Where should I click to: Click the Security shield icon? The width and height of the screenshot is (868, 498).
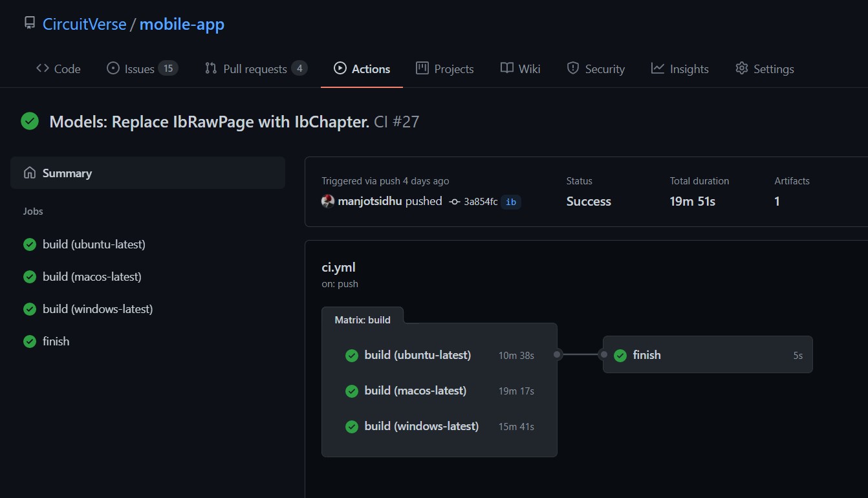point(572,68)
